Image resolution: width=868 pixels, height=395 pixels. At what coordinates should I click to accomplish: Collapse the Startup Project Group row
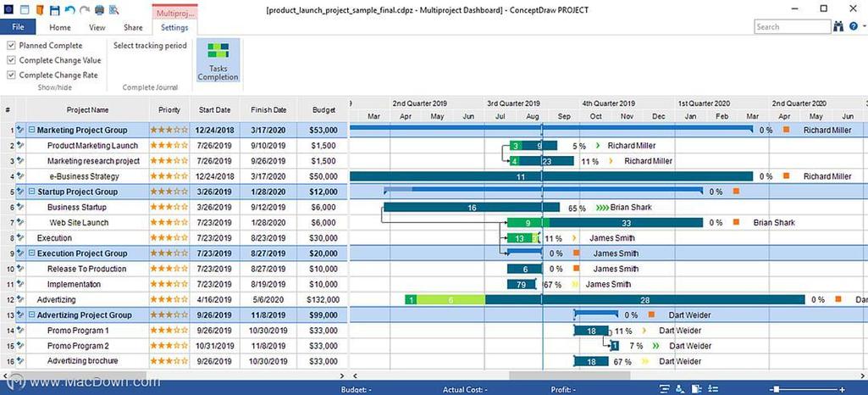click(31, 192)
